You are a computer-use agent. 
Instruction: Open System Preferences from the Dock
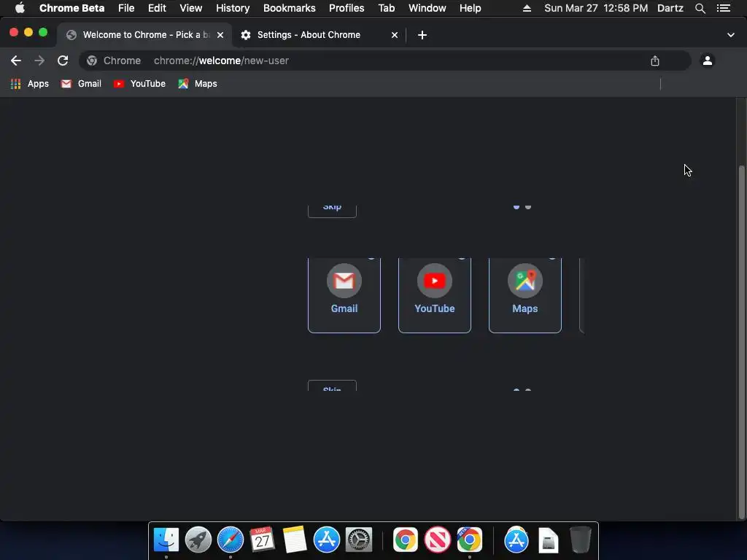(x=359, y=540)
